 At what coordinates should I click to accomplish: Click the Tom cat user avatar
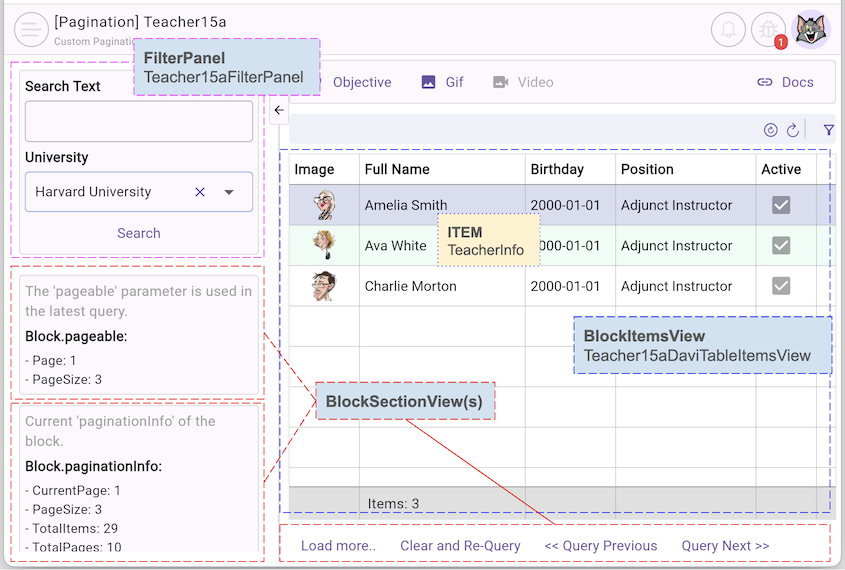[810, 29]
